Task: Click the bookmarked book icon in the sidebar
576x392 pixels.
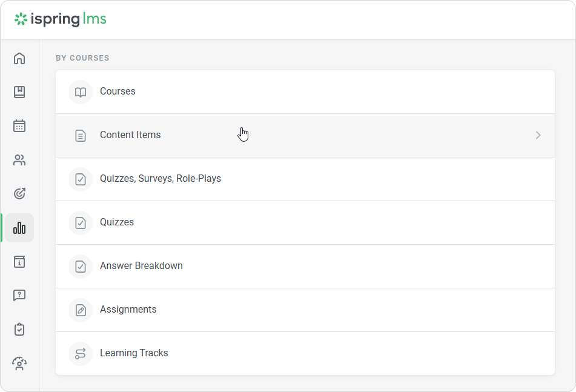Action: (19, 92)
